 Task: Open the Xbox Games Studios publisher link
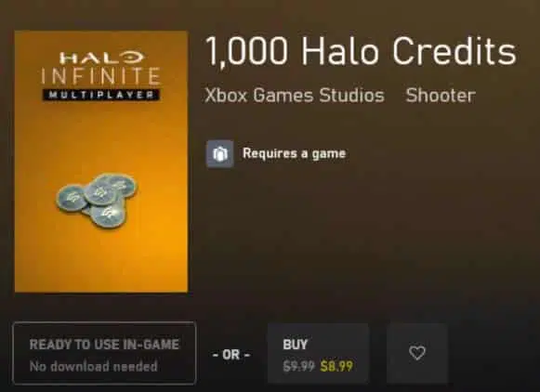click(x=294, y=95)
